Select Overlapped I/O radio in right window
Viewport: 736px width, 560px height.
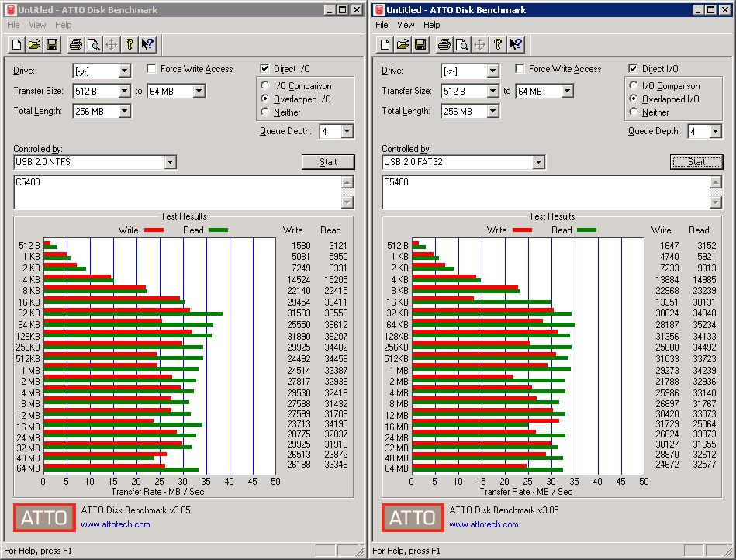tap(634, 99)
